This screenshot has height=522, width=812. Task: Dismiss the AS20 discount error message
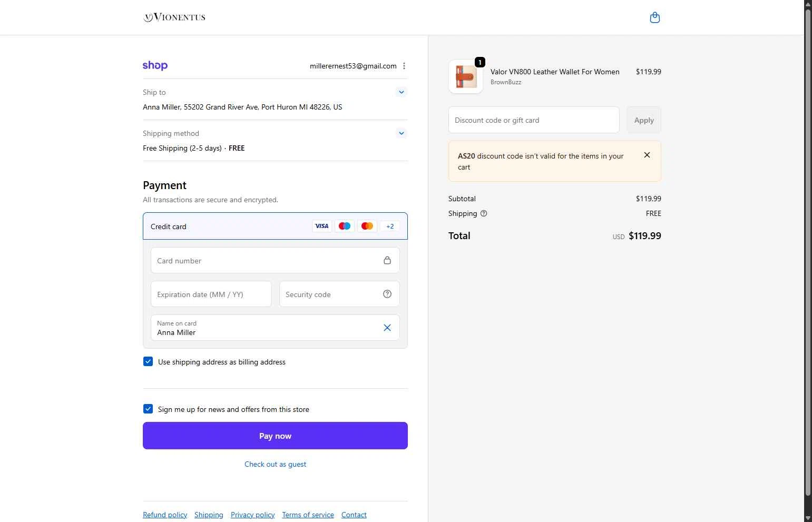coord(647,155)
